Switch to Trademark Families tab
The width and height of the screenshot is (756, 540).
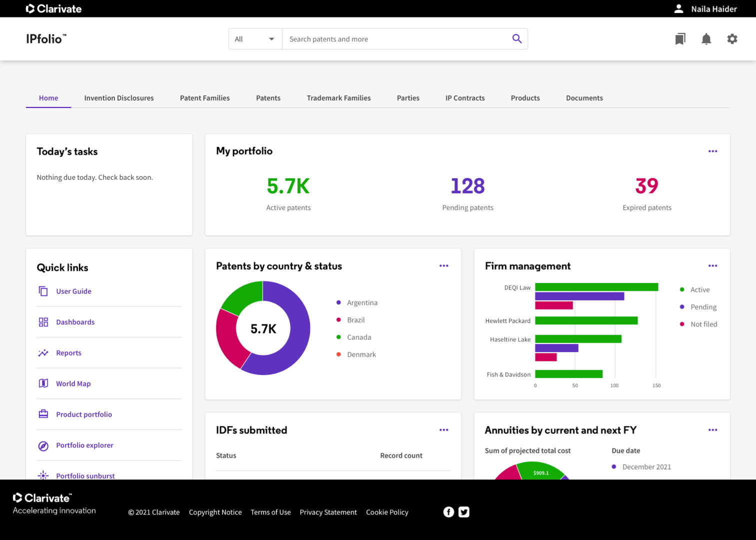pyautogui.click(x=338, y=98)
